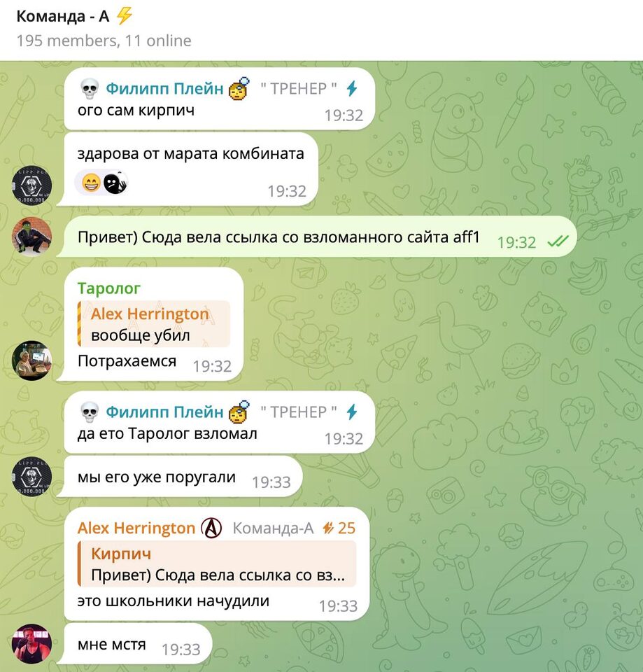The image size is (643, 672).
Task: Click double checkmark read status on Привет message
Action: [558, 242]
